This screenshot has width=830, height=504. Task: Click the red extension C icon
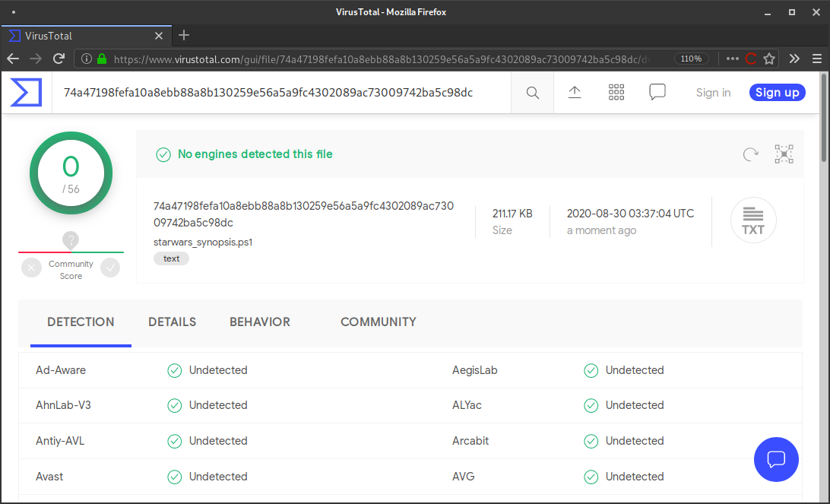pyautogui.click(x=751, y=59)
